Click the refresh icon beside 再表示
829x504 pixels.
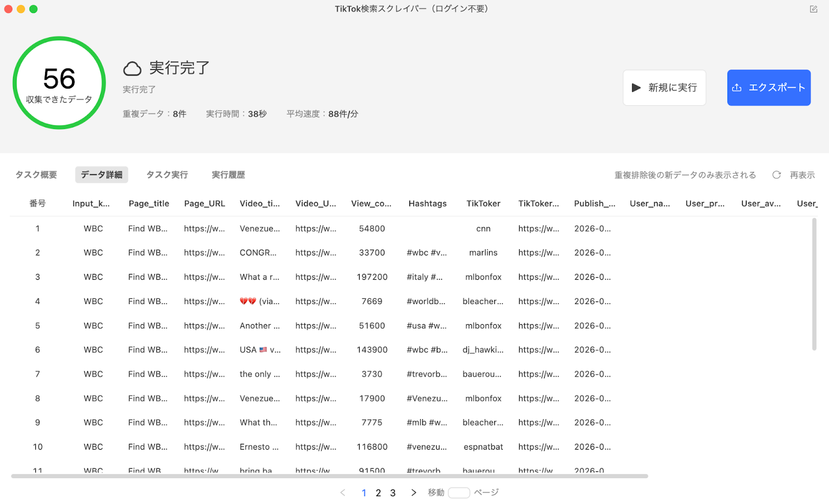coord(776,175)
